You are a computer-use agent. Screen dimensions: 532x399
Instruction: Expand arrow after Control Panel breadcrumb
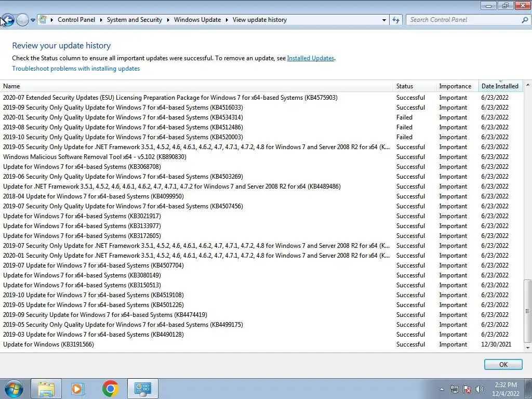(x=101, y=20)
